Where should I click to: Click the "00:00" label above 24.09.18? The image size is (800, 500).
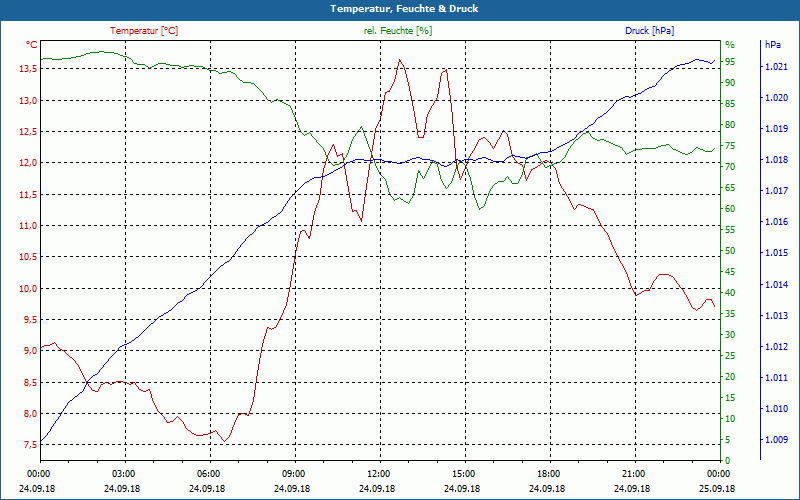[x=37, y=474]
